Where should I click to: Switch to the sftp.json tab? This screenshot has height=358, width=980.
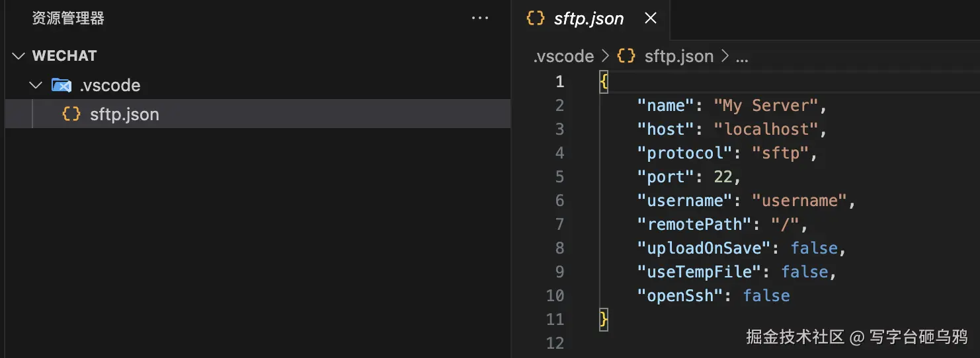point(589,18)
